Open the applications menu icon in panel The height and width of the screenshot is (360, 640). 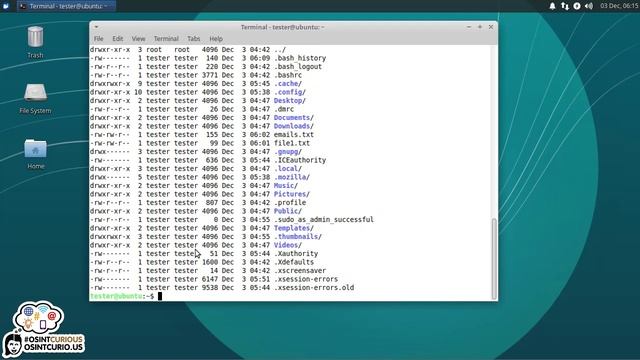(6, 6)
